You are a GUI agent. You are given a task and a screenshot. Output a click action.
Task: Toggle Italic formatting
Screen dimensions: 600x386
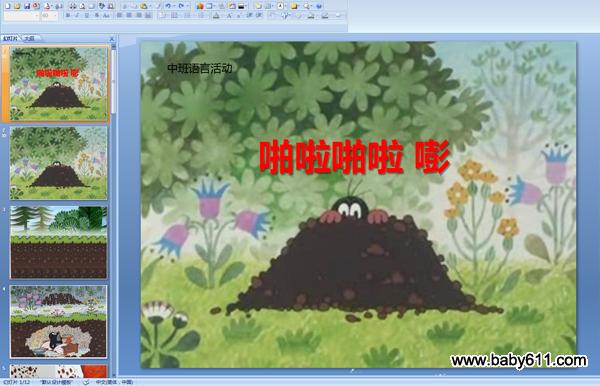(x=77, y=16)
